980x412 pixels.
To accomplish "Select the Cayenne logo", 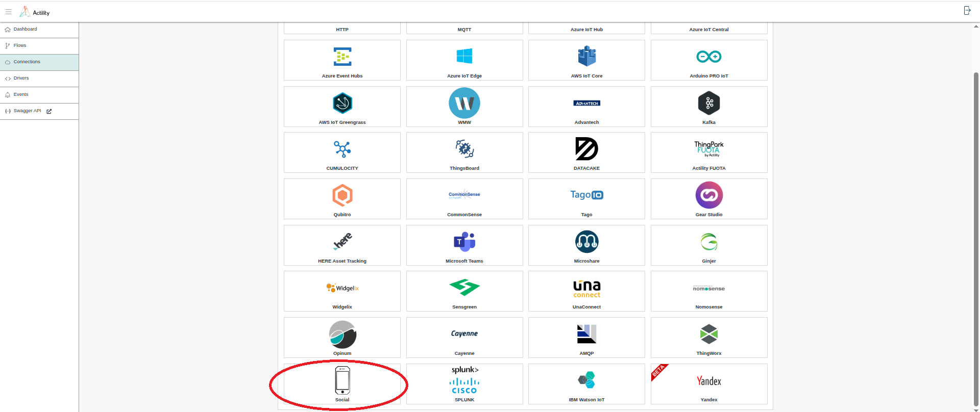I will [464, 333].
